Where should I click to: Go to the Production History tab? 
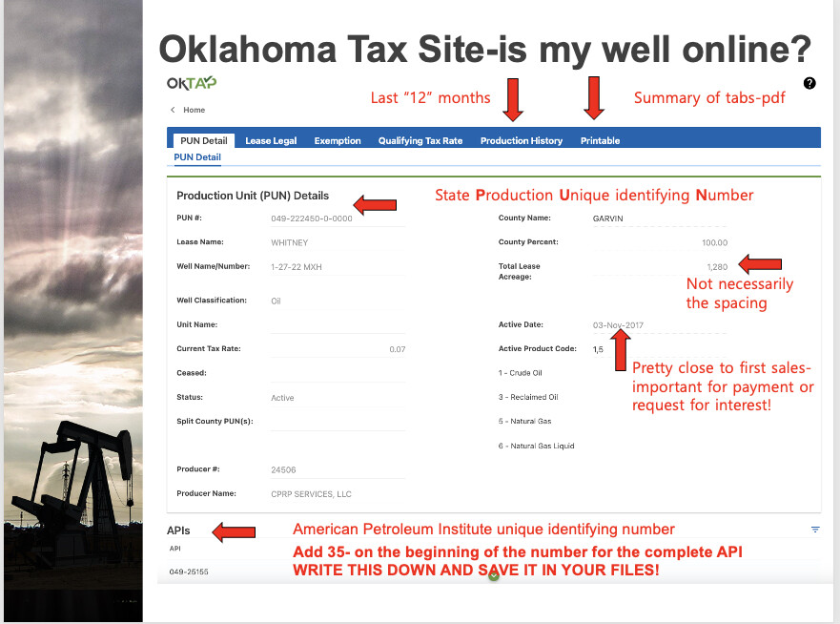tap(522, 140)
